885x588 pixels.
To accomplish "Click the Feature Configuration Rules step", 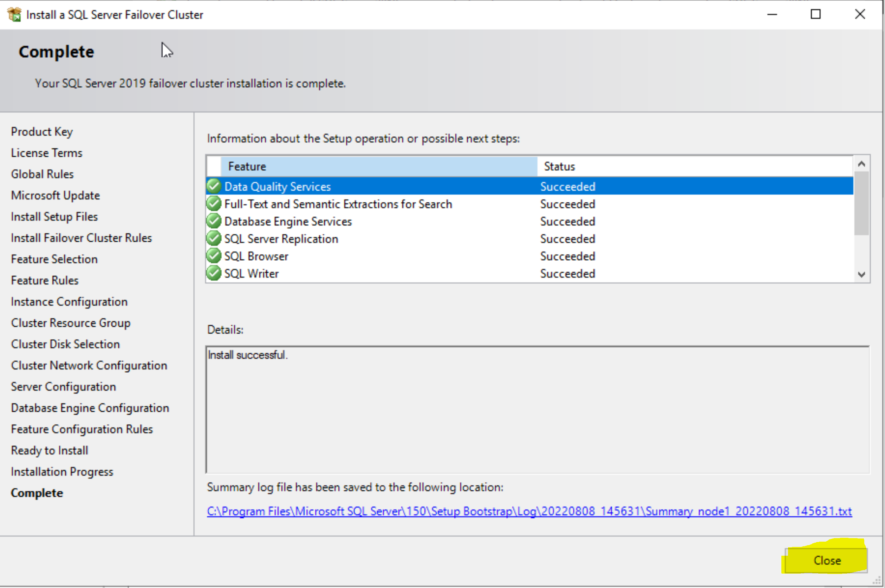I will (x=82, y=429).
